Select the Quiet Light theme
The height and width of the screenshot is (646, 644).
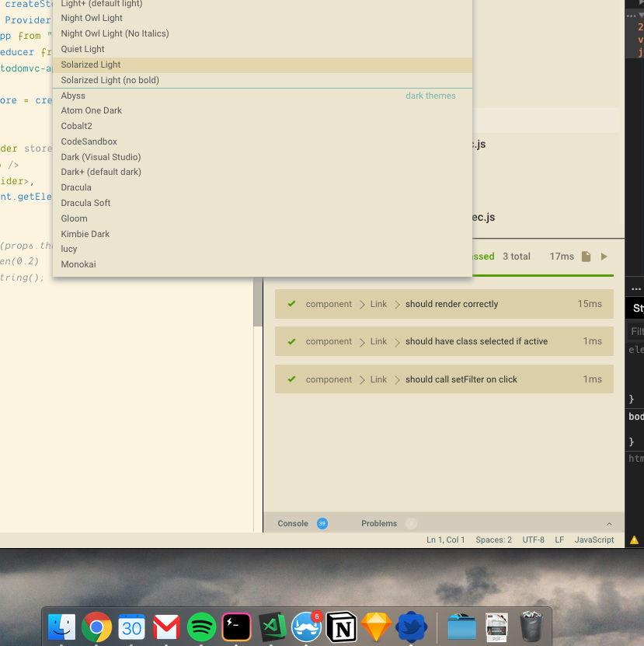click(263, 49)
